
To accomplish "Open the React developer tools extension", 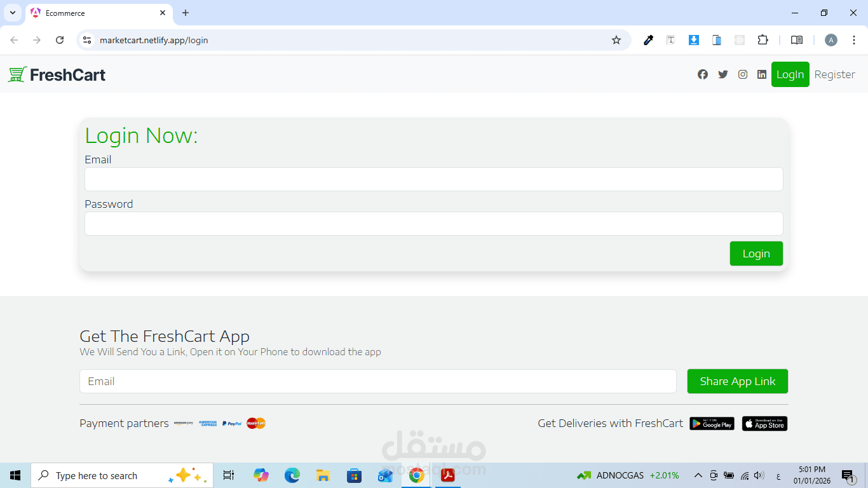I will [740, 40].
